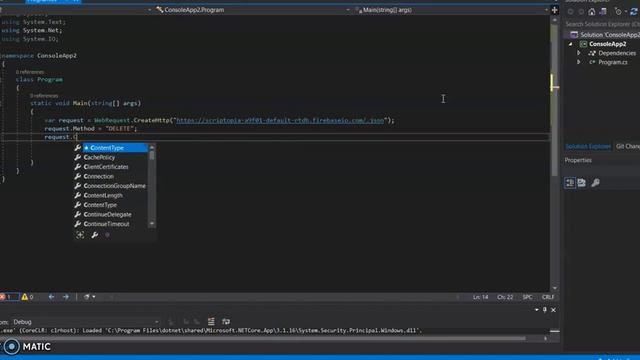Click Solution Explorer Back button
The width and height of the screenshot is (640, 360).
(570, 12)
